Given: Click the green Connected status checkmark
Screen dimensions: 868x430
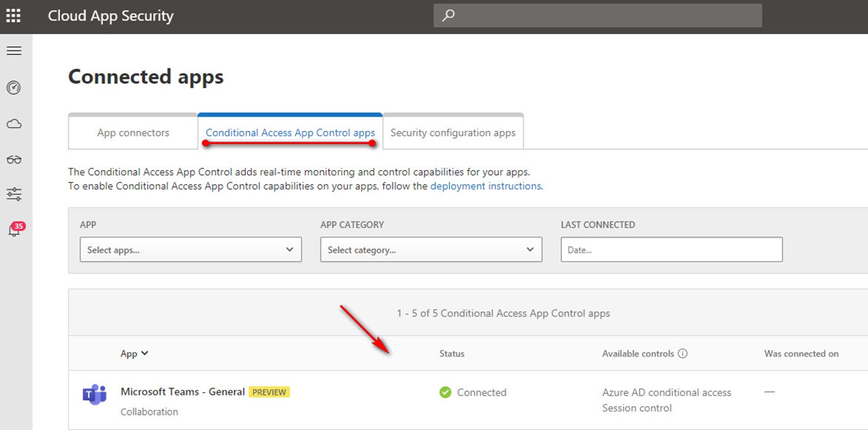Looking at the screenshot, I should (445, 392).
